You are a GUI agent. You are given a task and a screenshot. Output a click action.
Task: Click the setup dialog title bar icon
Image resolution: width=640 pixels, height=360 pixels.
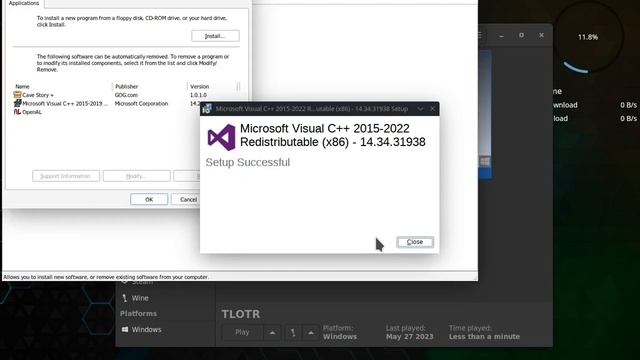click(x=207, y=109)
